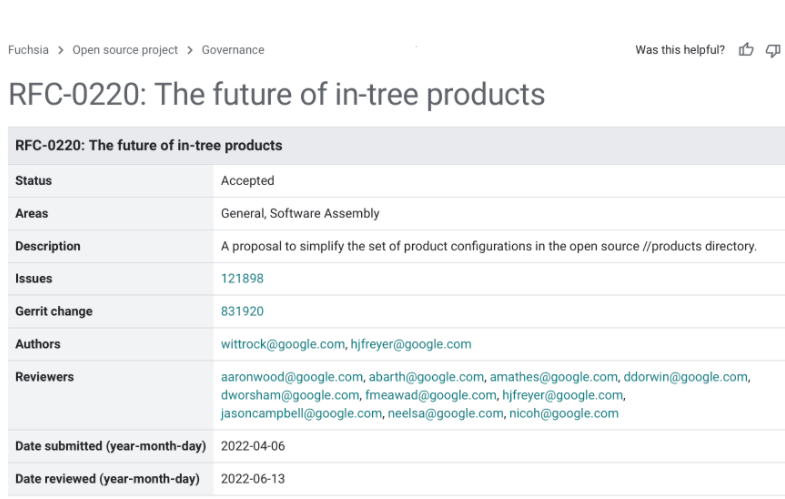The image size is (785, 499).
Task: Click chevron between Fuchsia and Open source project
Action: (x=61, y=50)
